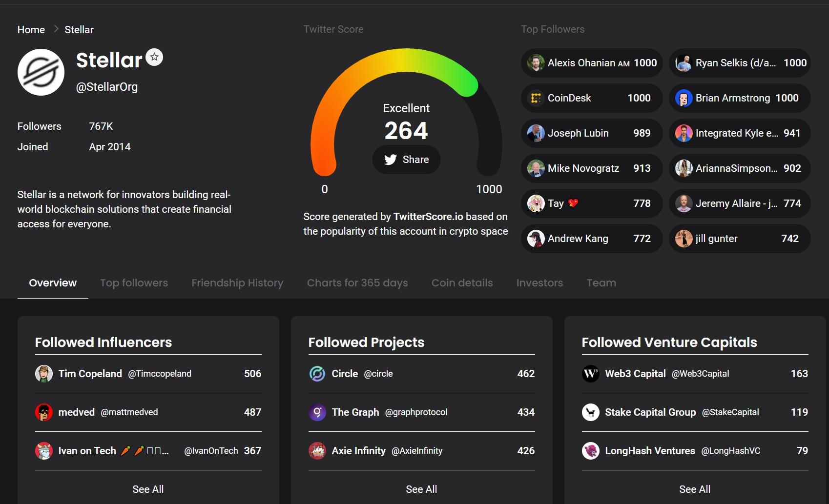The image size is (829, 504).
Task: Click See All under Followed Venture Capitals
Action: (695, 489)
